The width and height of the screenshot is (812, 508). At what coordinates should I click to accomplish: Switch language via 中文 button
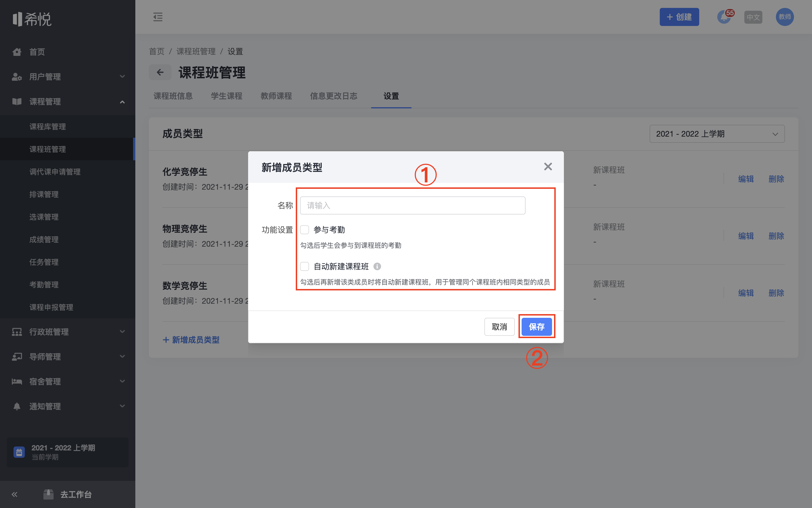click(753, 17)
